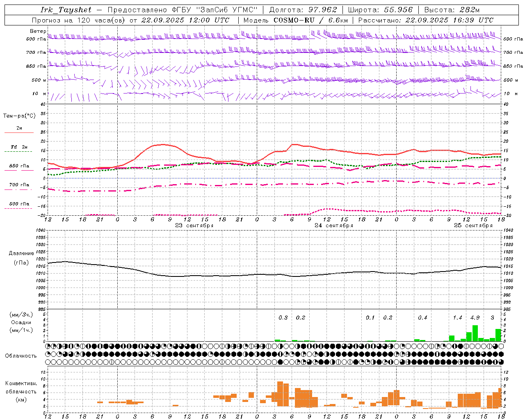This screenshot has height=420, width=525.
Task: Click the '(мм/1ч.)' precipitation unit label
Action: click(x=21, y=330)
